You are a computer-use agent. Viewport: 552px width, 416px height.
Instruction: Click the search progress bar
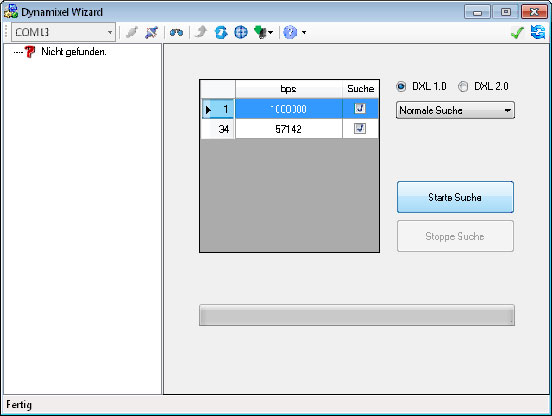click(x=357, y=315)
